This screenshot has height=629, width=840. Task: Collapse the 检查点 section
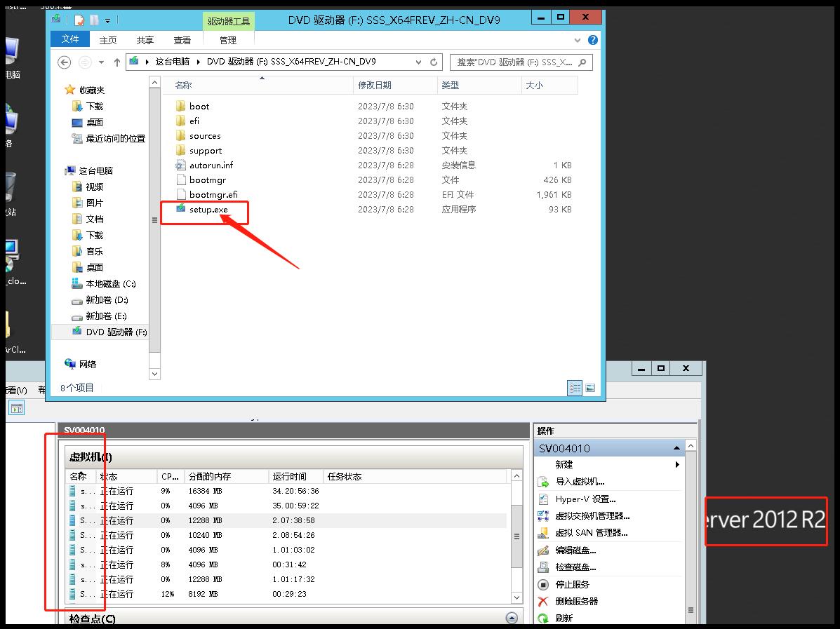point(512,618)
